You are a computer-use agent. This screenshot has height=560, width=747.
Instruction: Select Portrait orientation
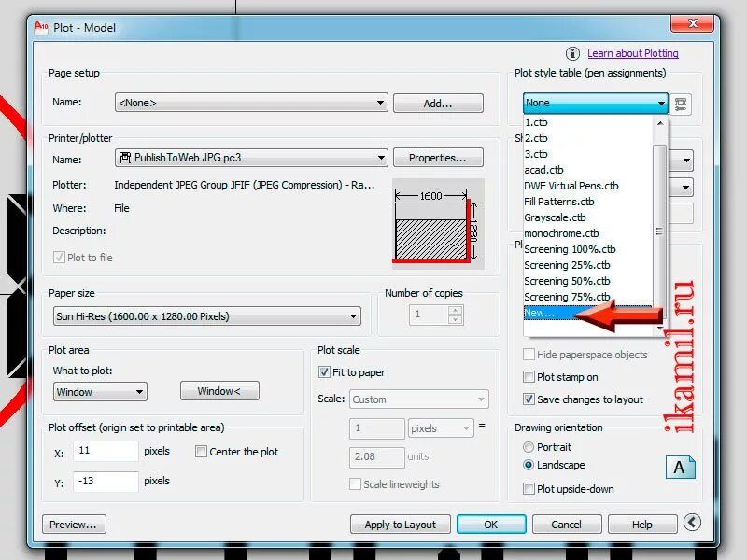pos(529,447)
